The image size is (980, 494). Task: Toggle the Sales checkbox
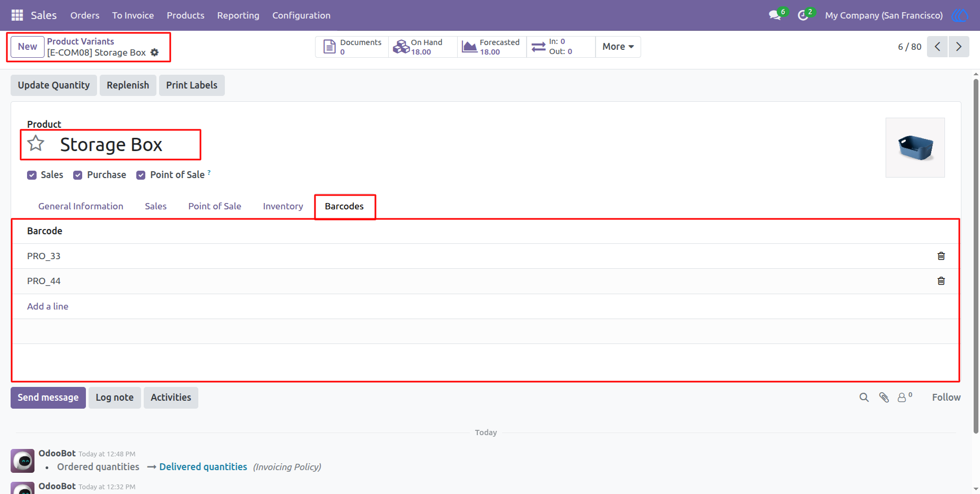(x=32, y=175)
